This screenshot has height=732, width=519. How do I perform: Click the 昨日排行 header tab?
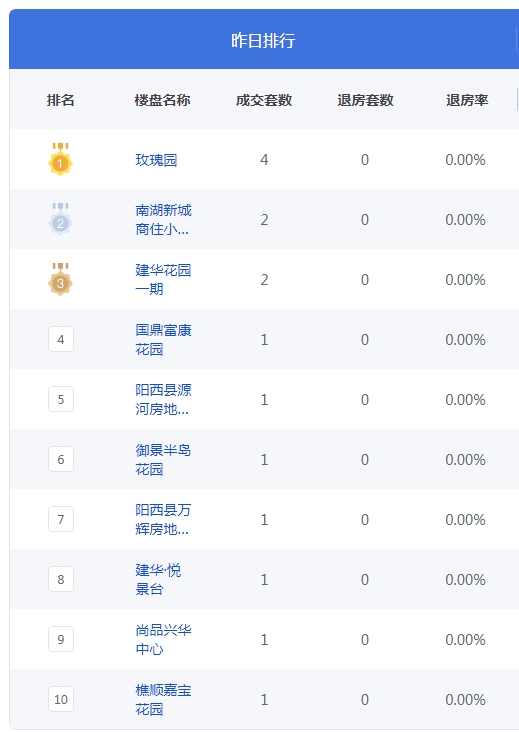(263, 40)
